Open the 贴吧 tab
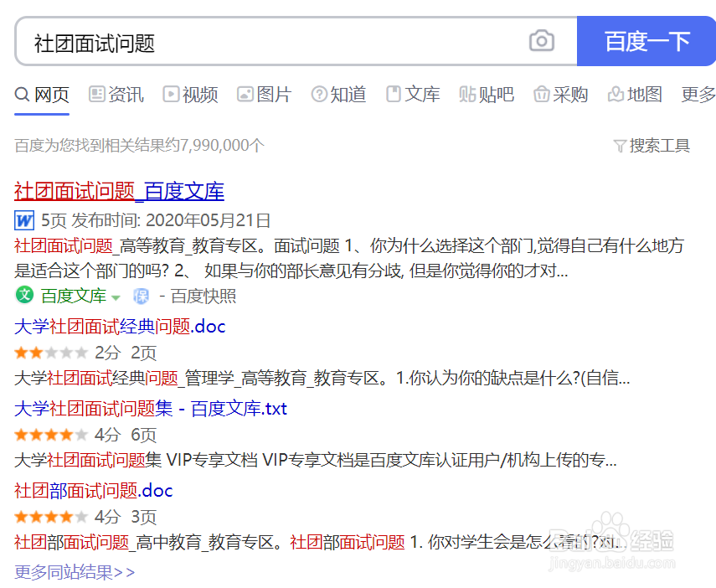The width and height of the screenshot is (716, 588). click(487, 95)
